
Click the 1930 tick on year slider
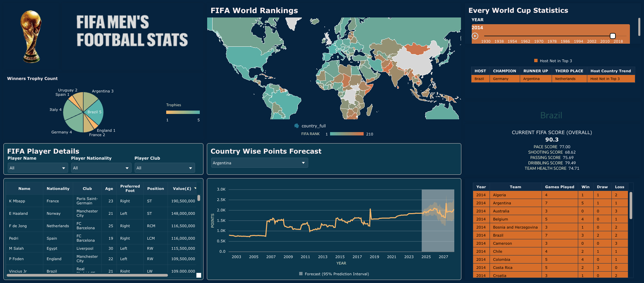pyautogui.click(x=486, y=41)
